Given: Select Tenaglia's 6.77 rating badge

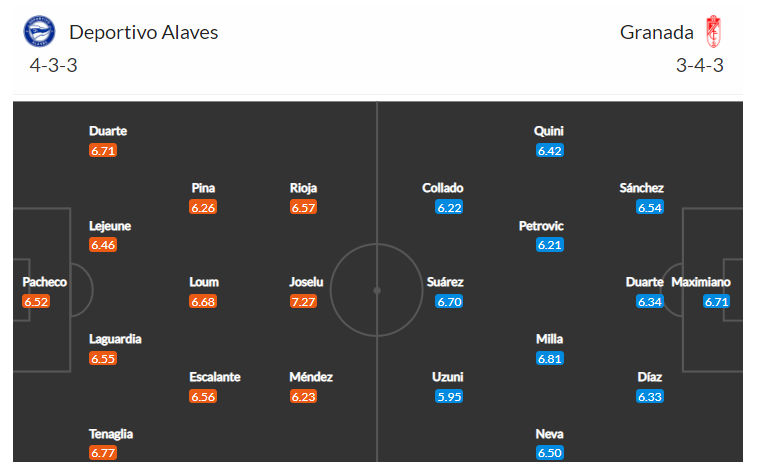Looking at the screenshot, I should click(x=103, y=453).
